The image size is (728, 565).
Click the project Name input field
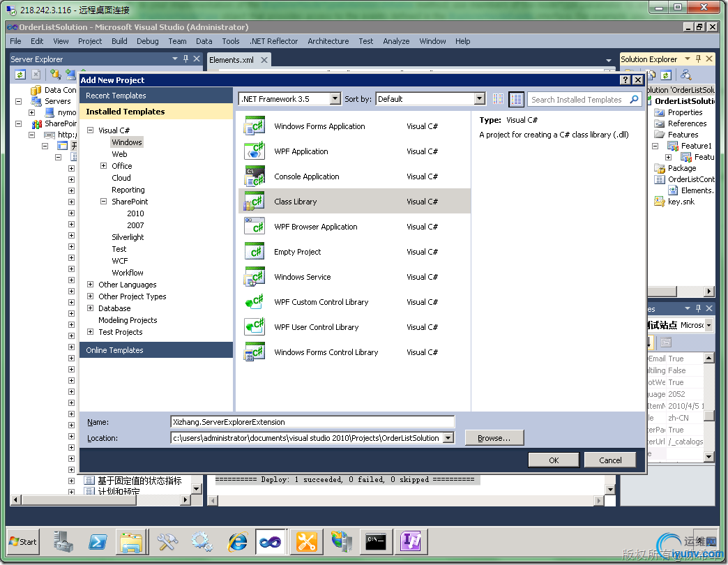click(312, 422)
